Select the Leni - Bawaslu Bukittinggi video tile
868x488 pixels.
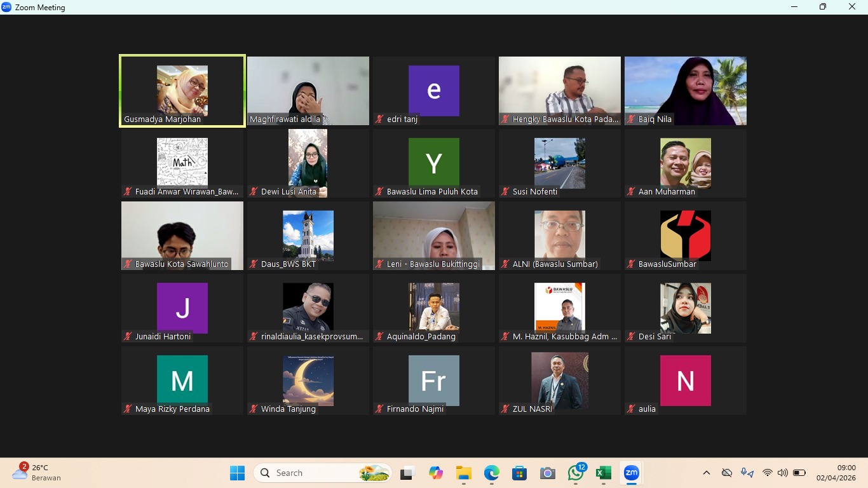tap(434, 236)
